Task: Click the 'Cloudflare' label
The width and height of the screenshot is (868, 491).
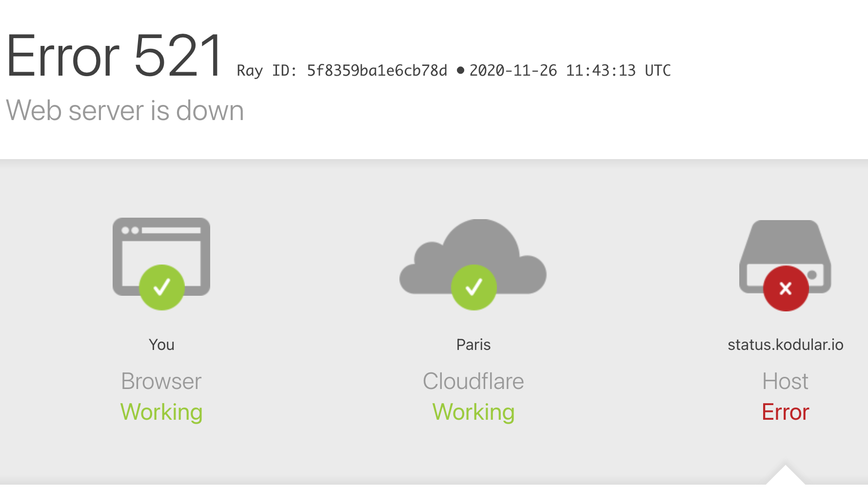Action: (x=473, y=381)
